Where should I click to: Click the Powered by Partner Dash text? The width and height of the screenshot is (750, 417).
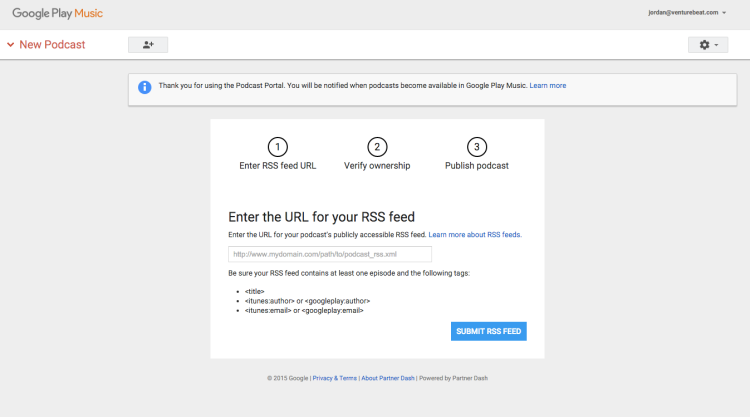pos(453,378)
